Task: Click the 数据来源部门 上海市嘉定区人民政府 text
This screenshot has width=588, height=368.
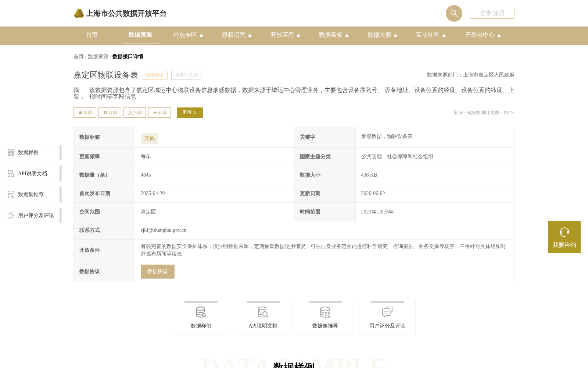Action: [x=471, y=75]
